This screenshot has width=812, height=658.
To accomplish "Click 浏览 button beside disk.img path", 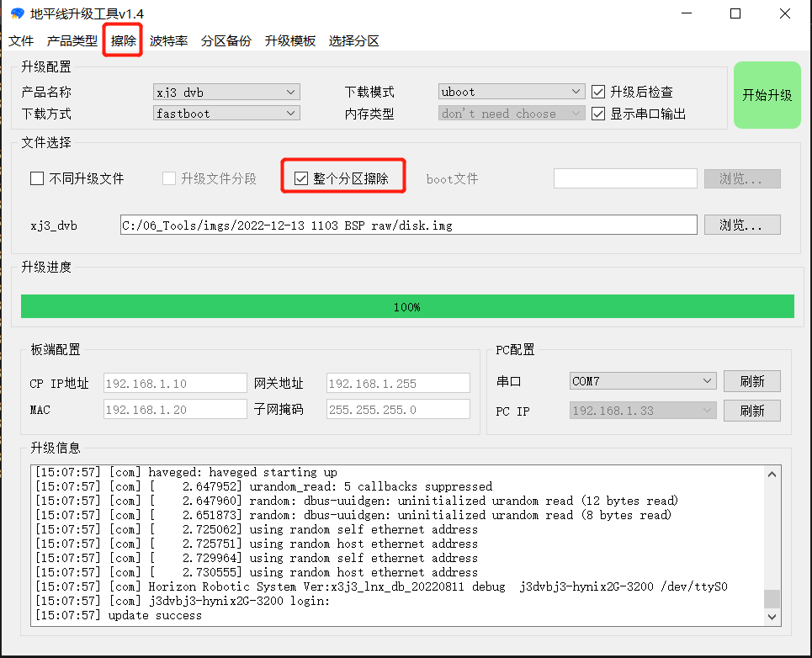I will pos(742,225).
